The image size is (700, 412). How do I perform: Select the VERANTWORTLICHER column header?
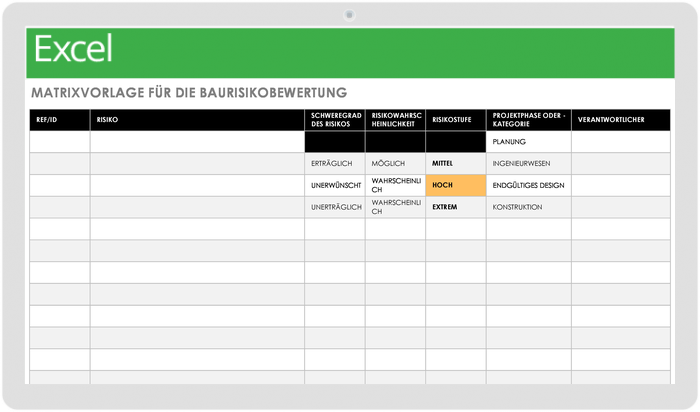(621, 120)
